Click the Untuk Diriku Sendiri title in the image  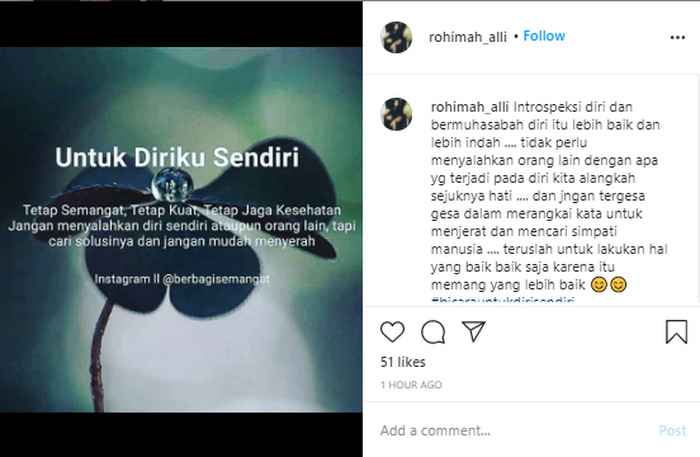pos(177,157)
